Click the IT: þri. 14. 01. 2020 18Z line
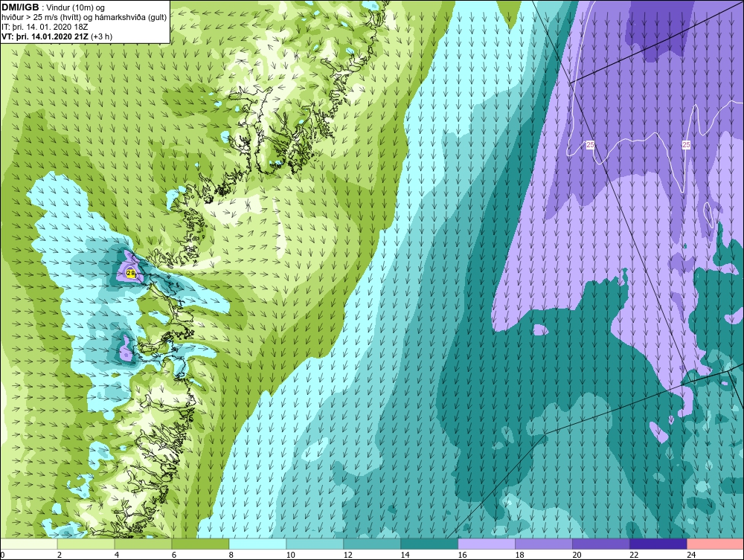Screen dimensions: 744x560 [x=45, y=27]
